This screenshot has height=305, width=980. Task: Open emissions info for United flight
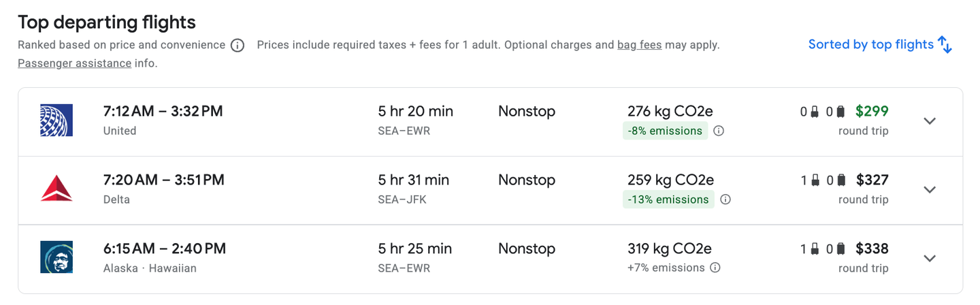coord(719,131)
